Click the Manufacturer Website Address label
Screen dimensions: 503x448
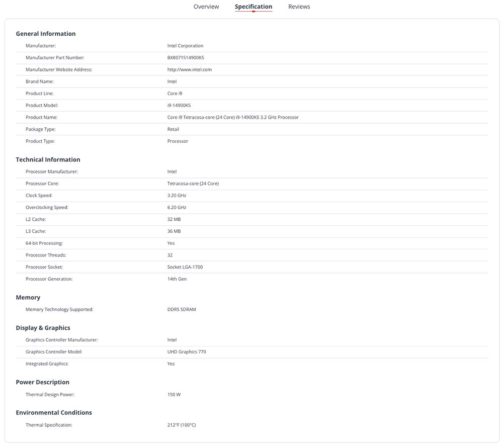(x=59, y=69)
